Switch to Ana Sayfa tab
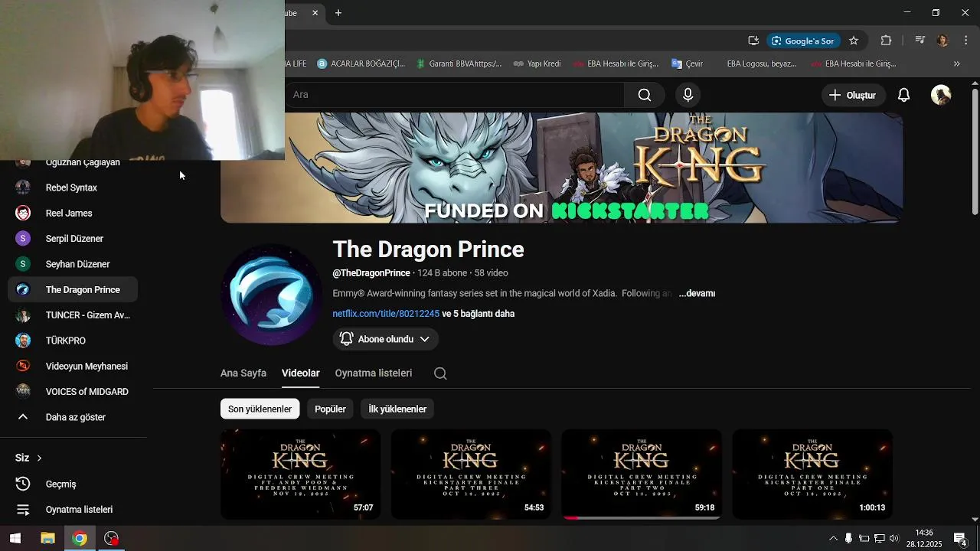The image size is (980, 551). point(243,373)
